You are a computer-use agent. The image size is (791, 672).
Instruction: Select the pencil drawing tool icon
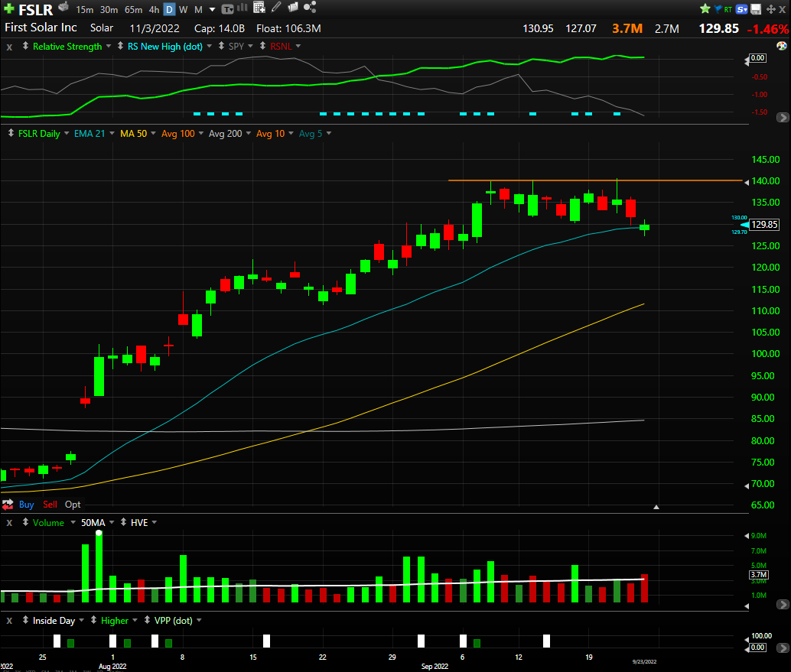276,7
